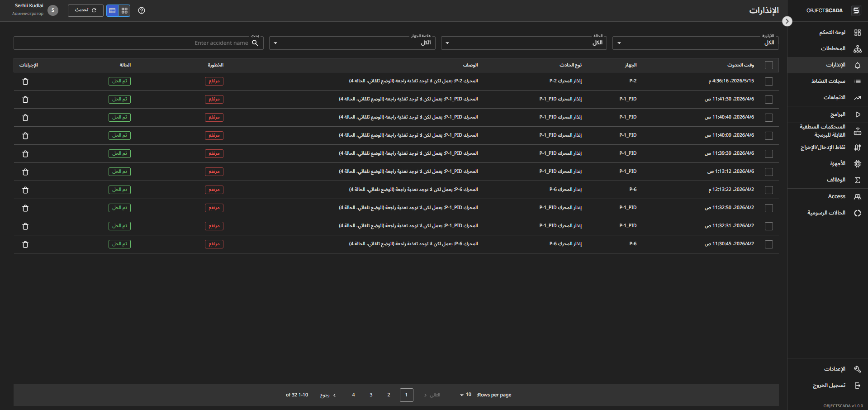Delete the alarm at 11:40:40
This screenshot has width=868, height=410.
pyautogui.click(x=25, y=118)
